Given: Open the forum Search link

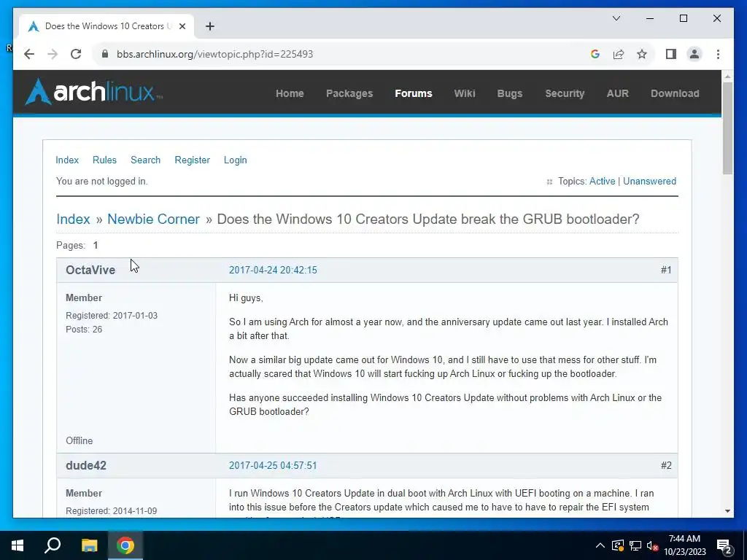Looking at the screenshot, I should [145, 160].
